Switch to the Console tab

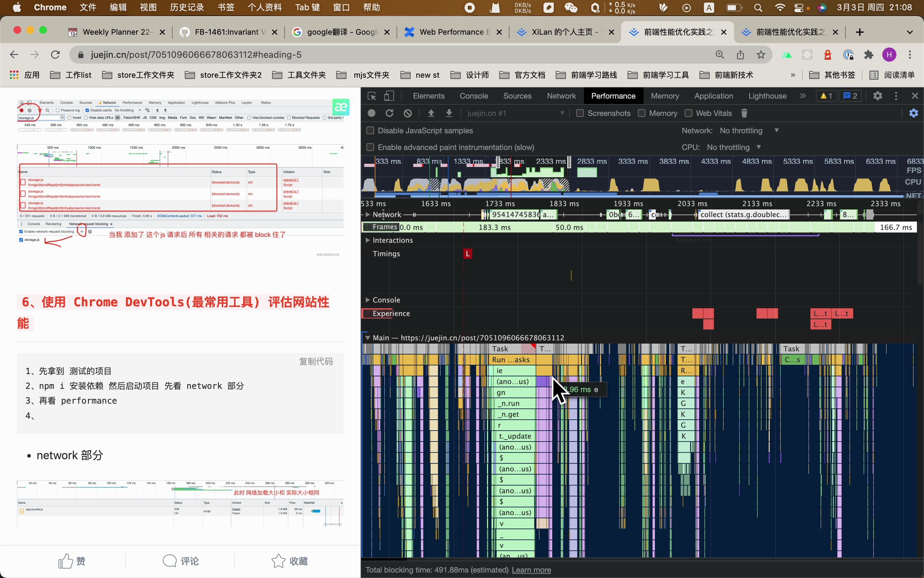point(474,96)
